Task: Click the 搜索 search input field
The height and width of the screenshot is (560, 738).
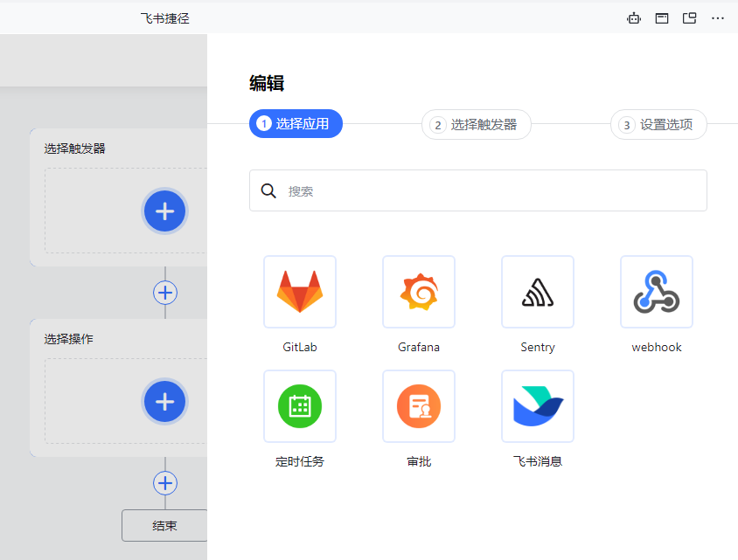Action: click(x=490, y=190)
